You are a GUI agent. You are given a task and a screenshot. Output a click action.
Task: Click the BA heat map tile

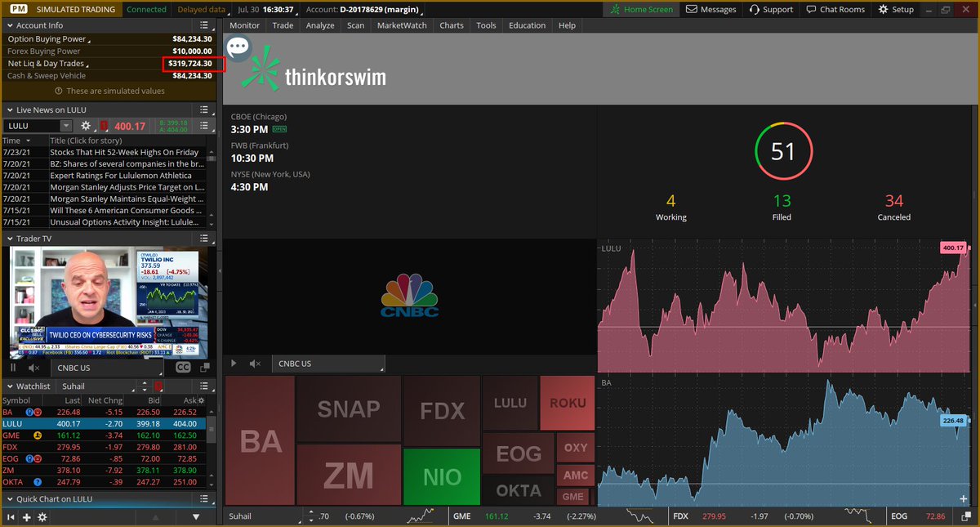coord(260,440)
